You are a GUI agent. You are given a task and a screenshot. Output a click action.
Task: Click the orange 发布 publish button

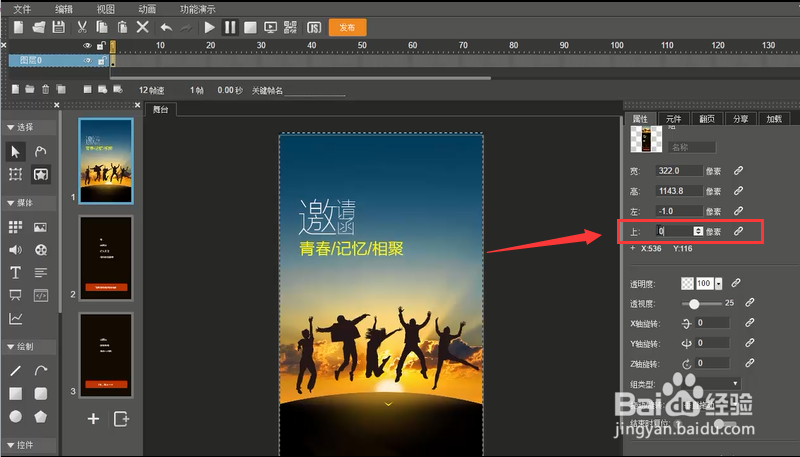[x=347, y=27]
